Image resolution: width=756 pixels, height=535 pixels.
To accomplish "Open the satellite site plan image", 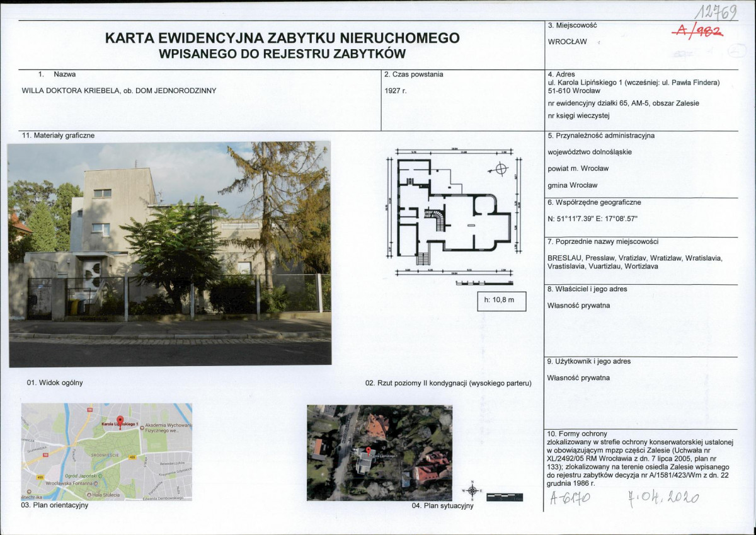I will 379,452.
